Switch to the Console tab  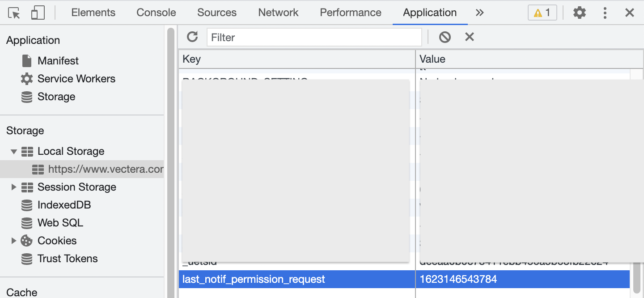point(156,13)
